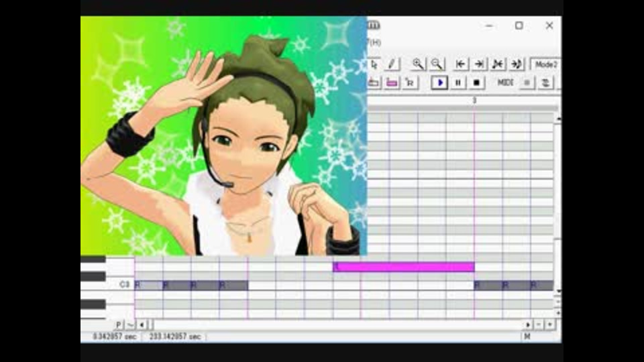Select the first R rest beside C3
The height and width of the screenshot is (362, 644).
click(x=149, y=285)
